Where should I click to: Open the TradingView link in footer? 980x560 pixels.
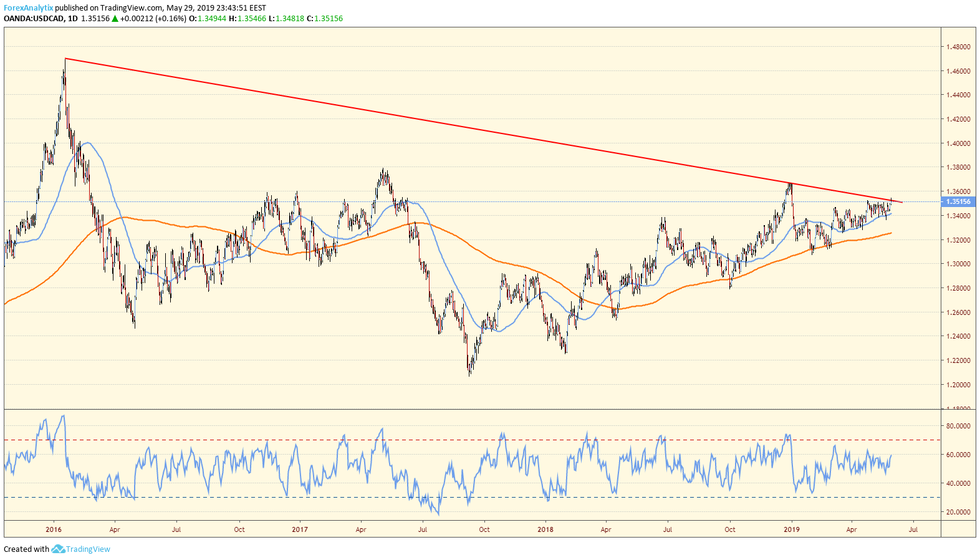[88, 549]
